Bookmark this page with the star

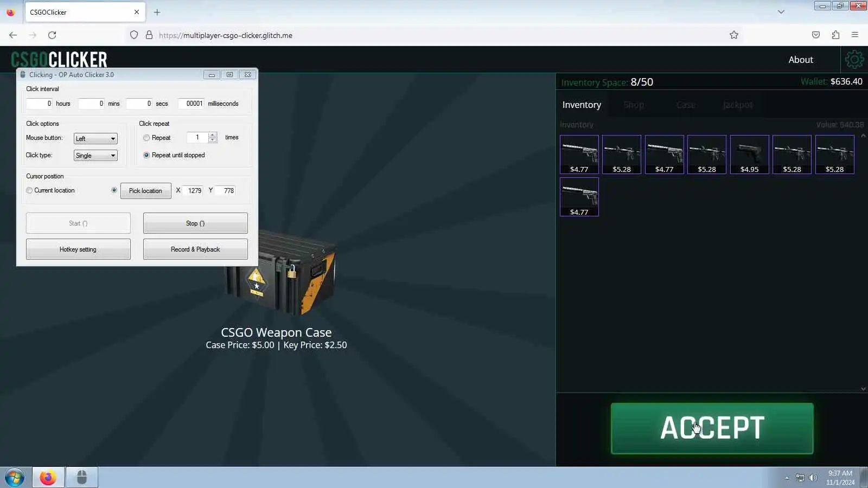(x=734, y=35)
